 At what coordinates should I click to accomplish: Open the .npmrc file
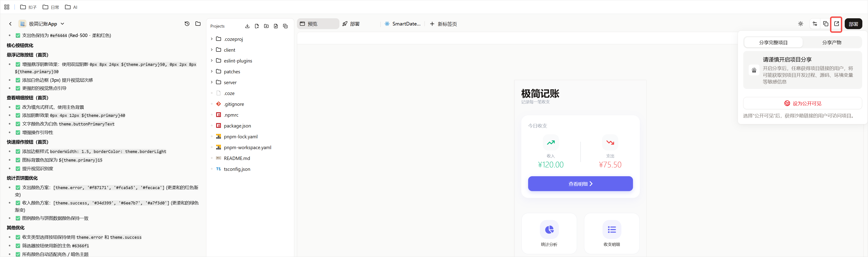coord(231,115)
